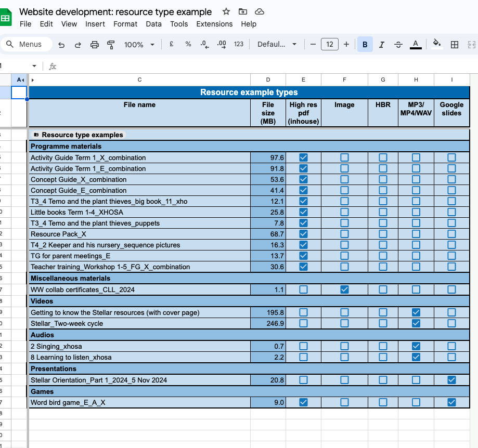Click the undo arrow icon

61,45
